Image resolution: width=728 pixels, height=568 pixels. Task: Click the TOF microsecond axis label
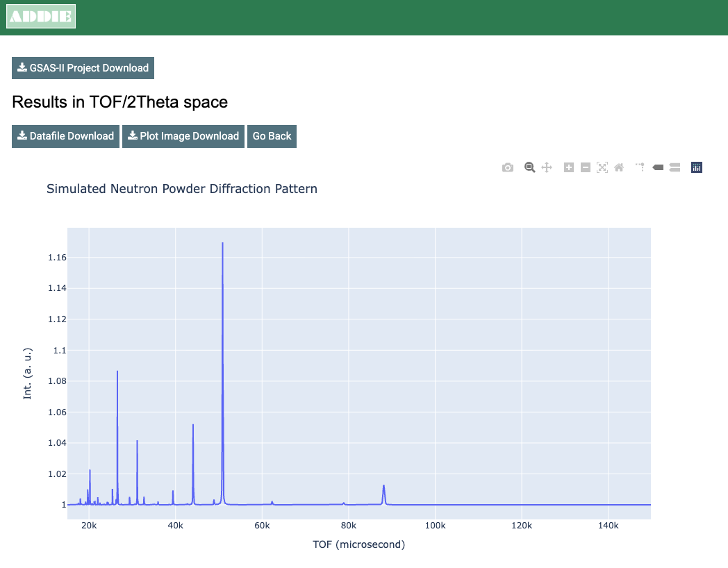click(358, 544)
